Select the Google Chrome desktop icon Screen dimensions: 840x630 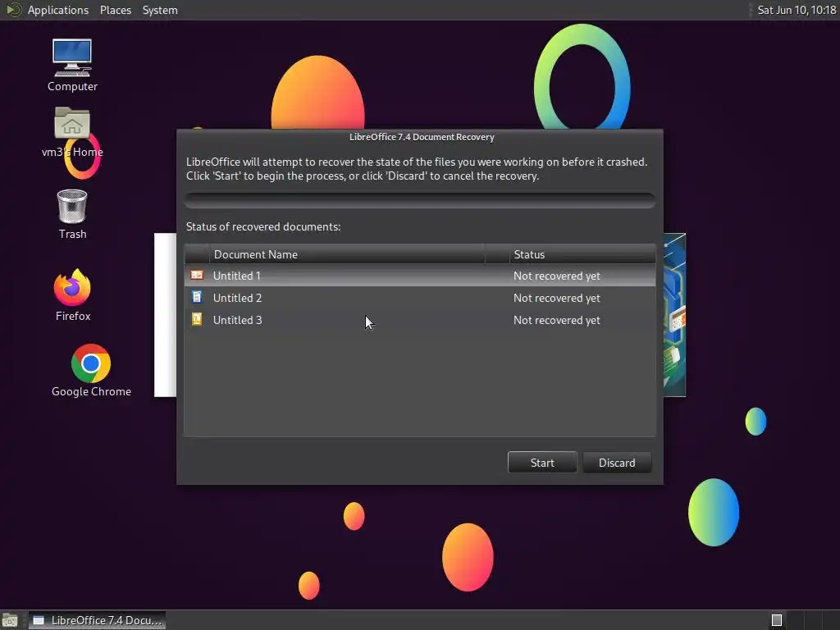point(91,371)
